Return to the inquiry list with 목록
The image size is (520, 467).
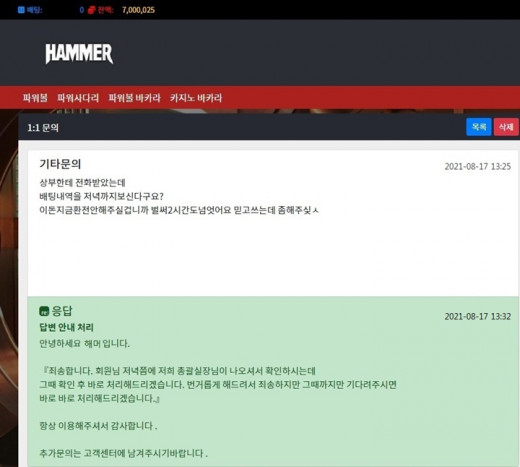pyautogui.click(x=479, y=127)
